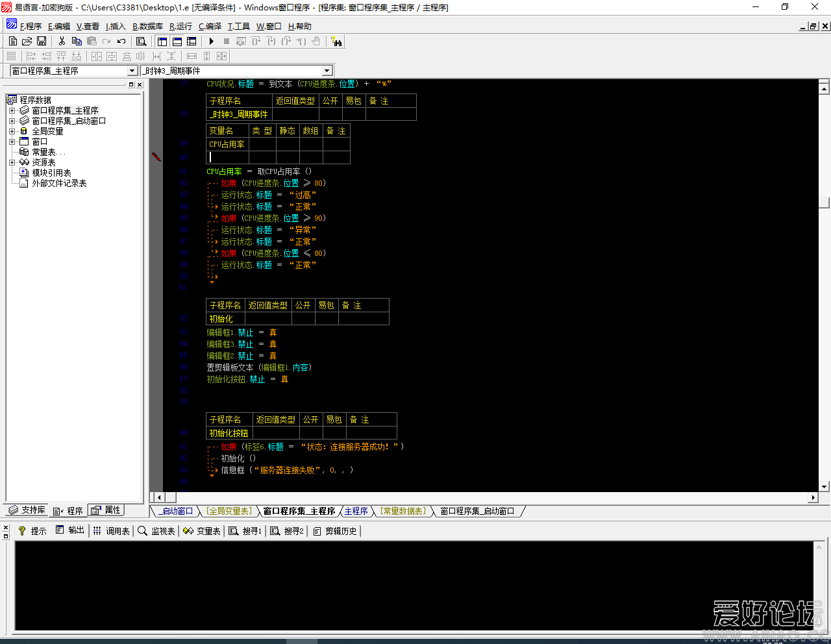Viewport: 831px width, 644px height.
Task: Switch to the 支持库 panel tab
Action: tap(27, 510)
